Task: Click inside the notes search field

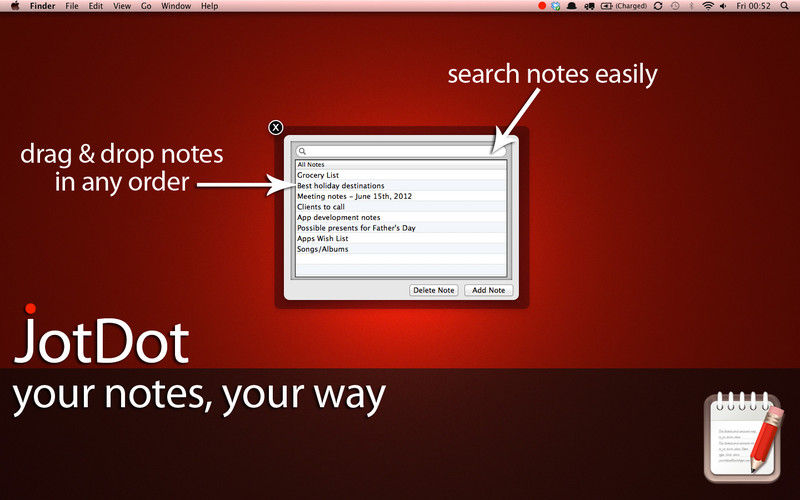Action: coord(401,151)
